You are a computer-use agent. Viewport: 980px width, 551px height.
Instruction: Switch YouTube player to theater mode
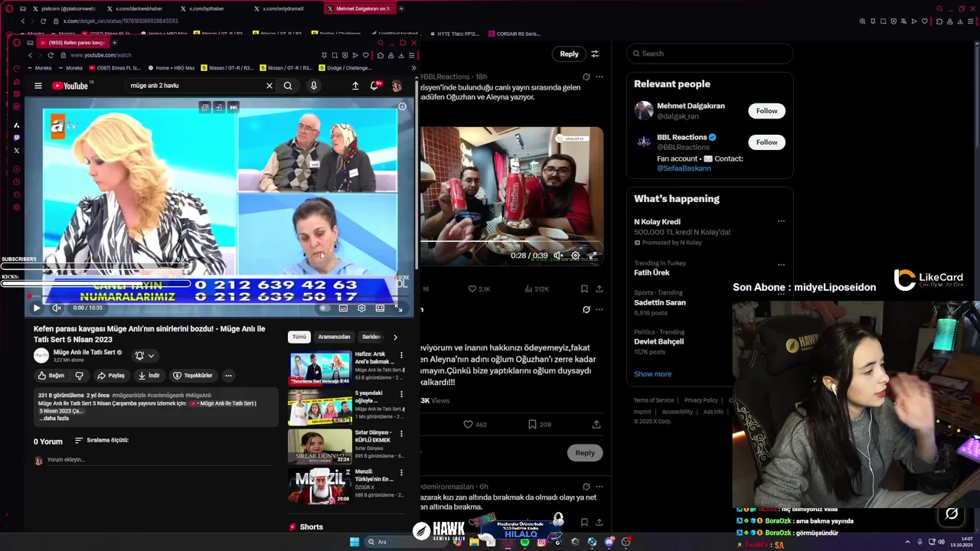point(380,308)
